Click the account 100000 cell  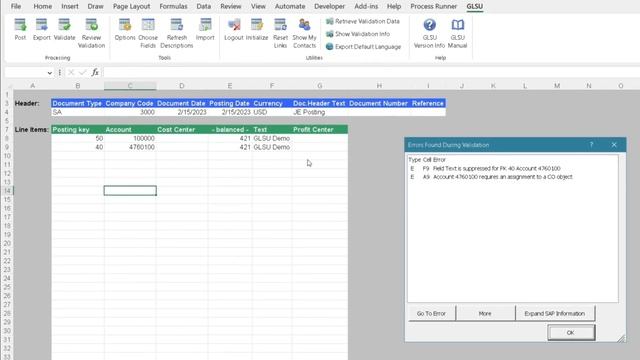click(130, 138)
